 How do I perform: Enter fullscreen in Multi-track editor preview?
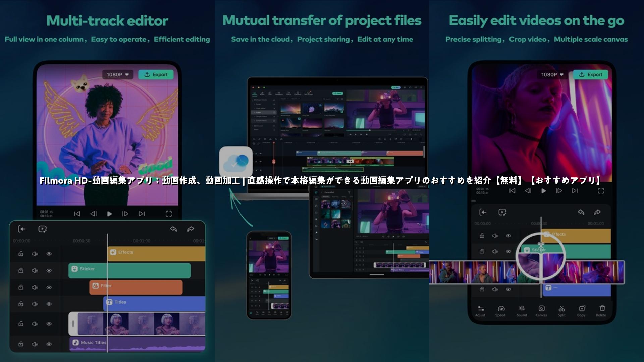coord(169,214)
